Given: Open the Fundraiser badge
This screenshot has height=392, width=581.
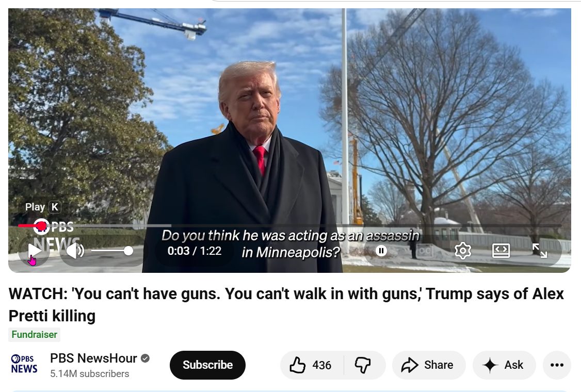Looking at the screenshot, I should (34, 335).
